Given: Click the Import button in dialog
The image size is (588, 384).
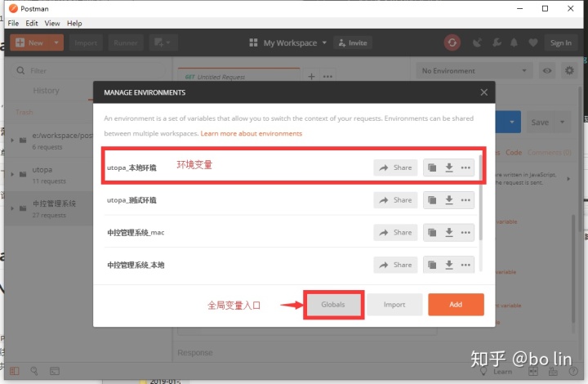Looking at the screenshot, I should click(x=394, y=305).
